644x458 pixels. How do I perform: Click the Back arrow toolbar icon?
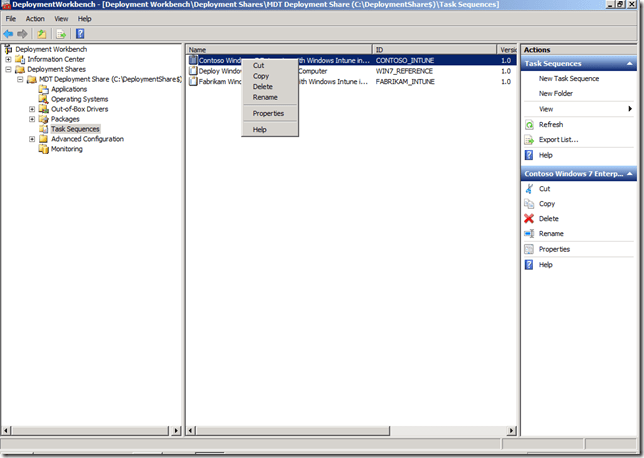click(8, 34)
